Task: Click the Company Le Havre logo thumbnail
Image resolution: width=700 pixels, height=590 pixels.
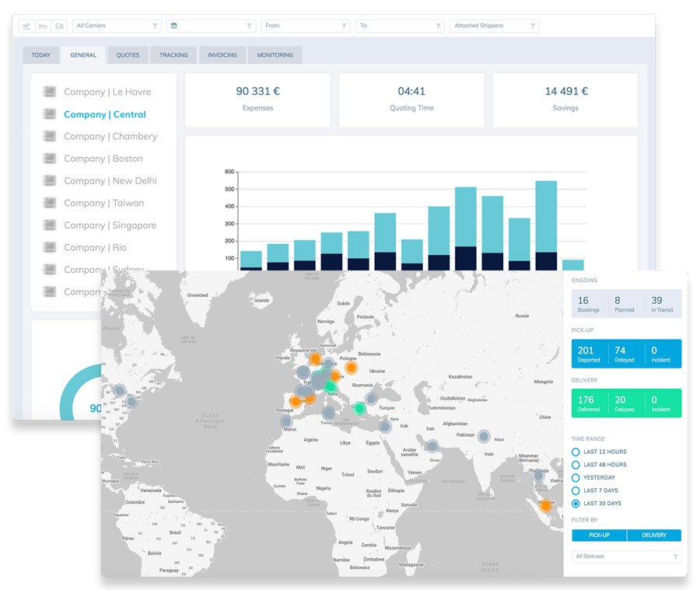Action: 51,92
